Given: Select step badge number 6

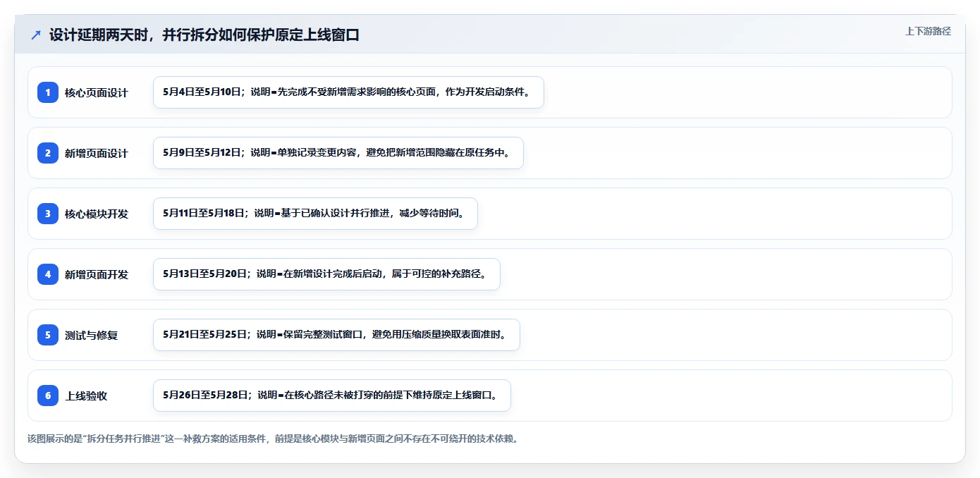Looking at the screenshot, I should click(x=48, y=396).
